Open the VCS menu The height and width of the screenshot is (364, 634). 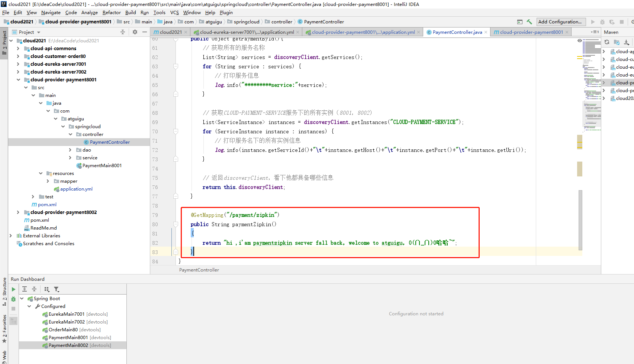174,13
